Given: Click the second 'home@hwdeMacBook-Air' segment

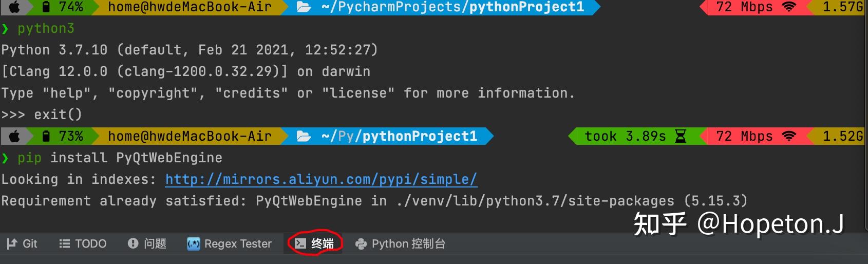Looking at the screenshot, I should [x=190, y=136].
